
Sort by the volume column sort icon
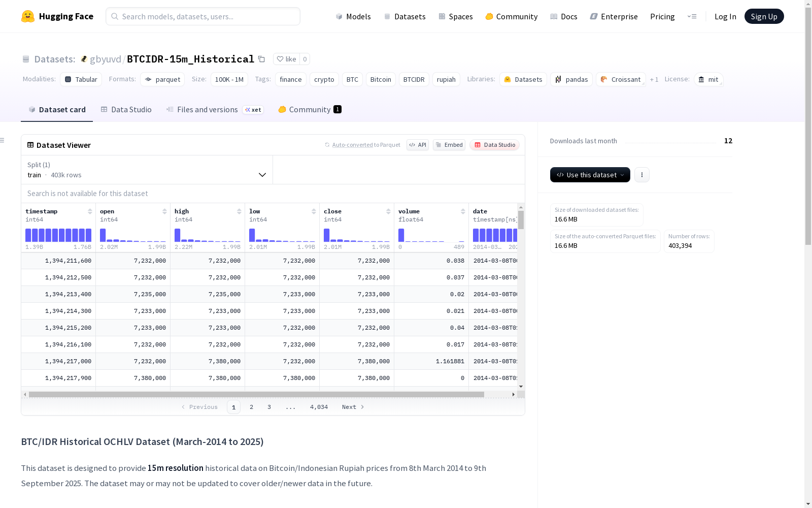pyautogui.click(x=463, y=211)
